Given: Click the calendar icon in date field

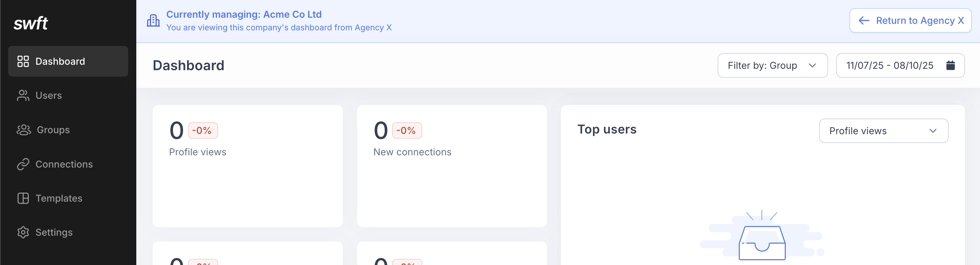Looking at the screenshot, I should [x=950, y=65].
